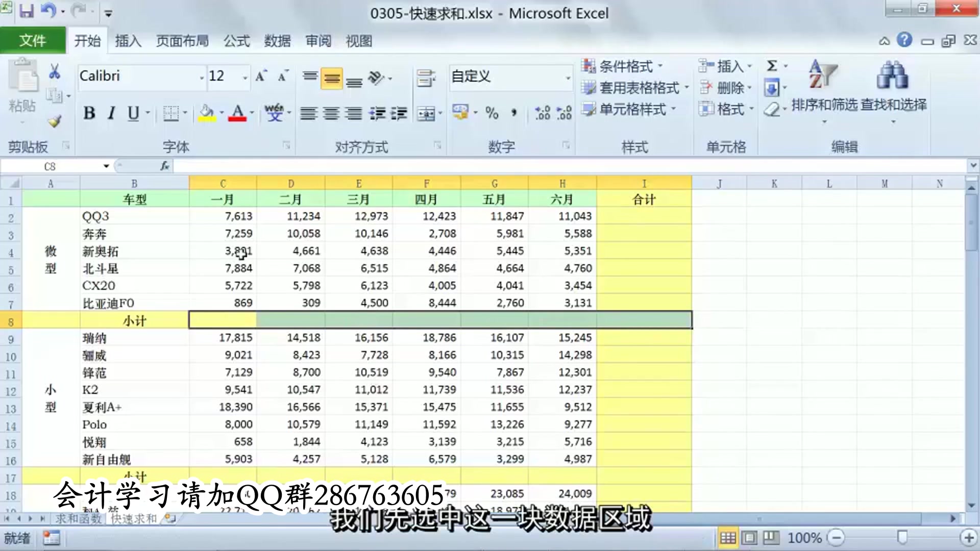The width and height of the screenshot is (980, 551).
Task: Click the zoom in plus button
Action: pyautogui.click(x=968, y=537)
